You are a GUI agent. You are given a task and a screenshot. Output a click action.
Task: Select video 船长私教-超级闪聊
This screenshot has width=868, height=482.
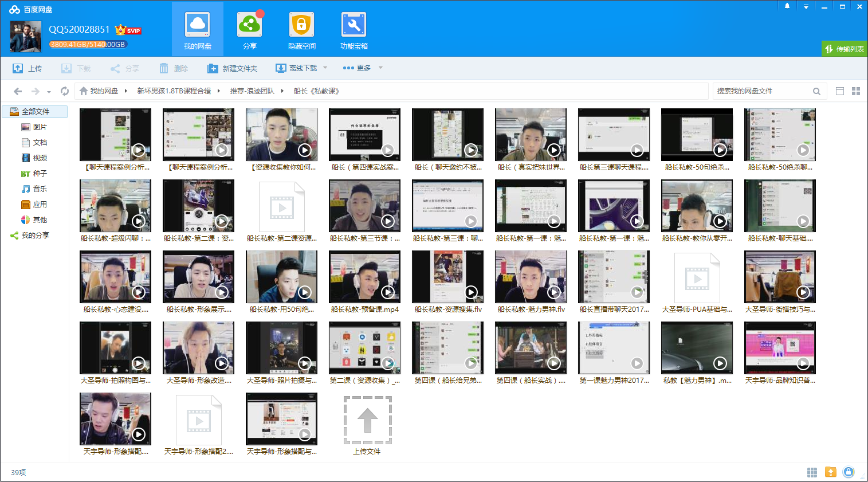coord(115,211)
